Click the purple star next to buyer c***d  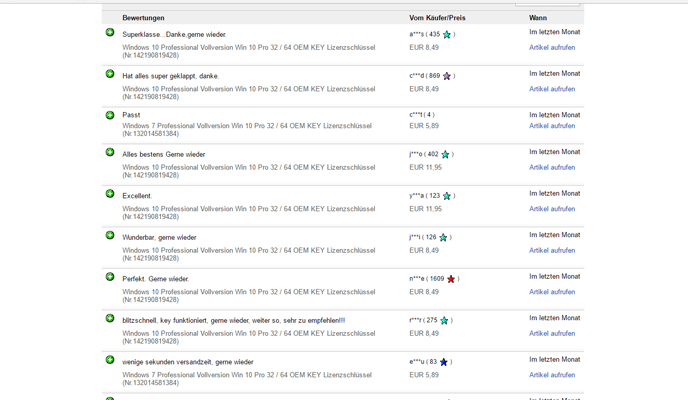pos(447,76)
